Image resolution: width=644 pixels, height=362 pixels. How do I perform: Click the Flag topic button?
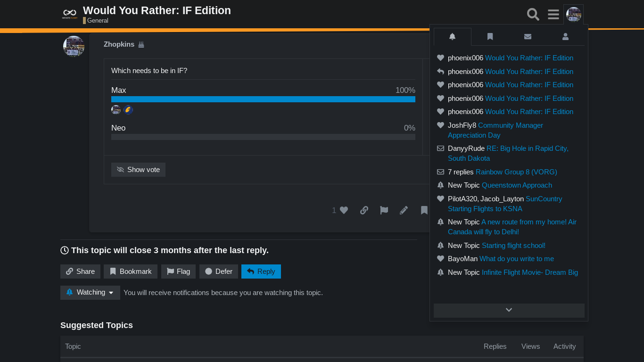178,271
